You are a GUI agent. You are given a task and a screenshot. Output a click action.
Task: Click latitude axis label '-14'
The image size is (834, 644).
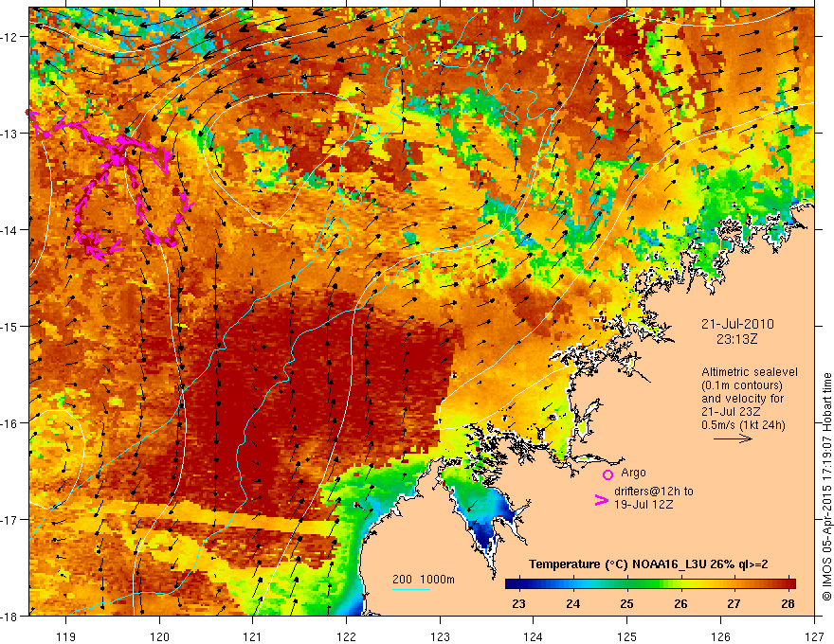[10, 230]
